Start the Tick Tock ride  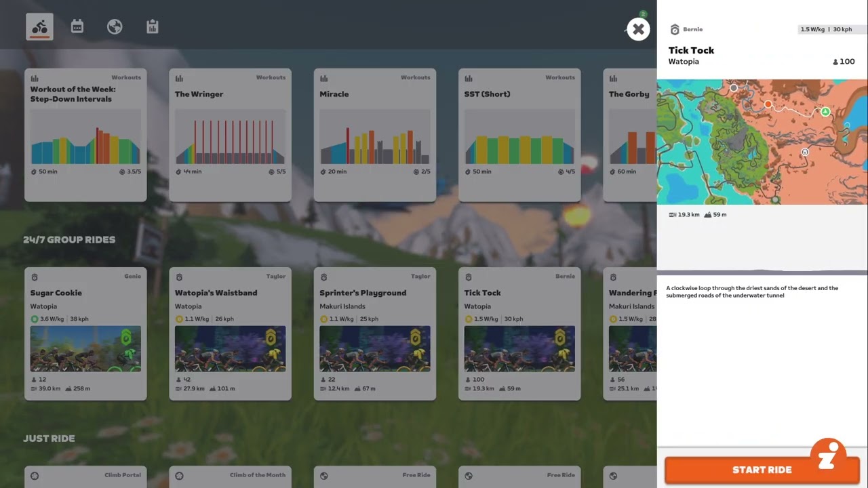click(762, 470)
